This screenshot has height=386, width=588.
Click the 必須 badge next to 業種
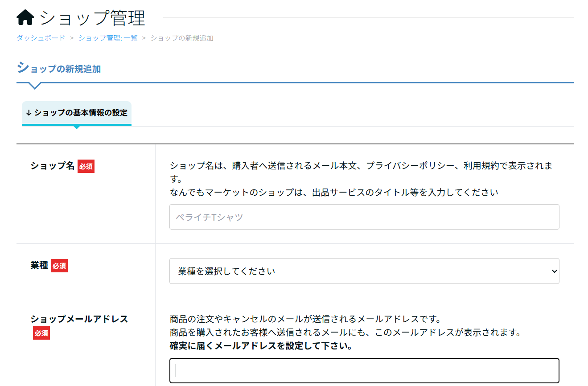59,266
